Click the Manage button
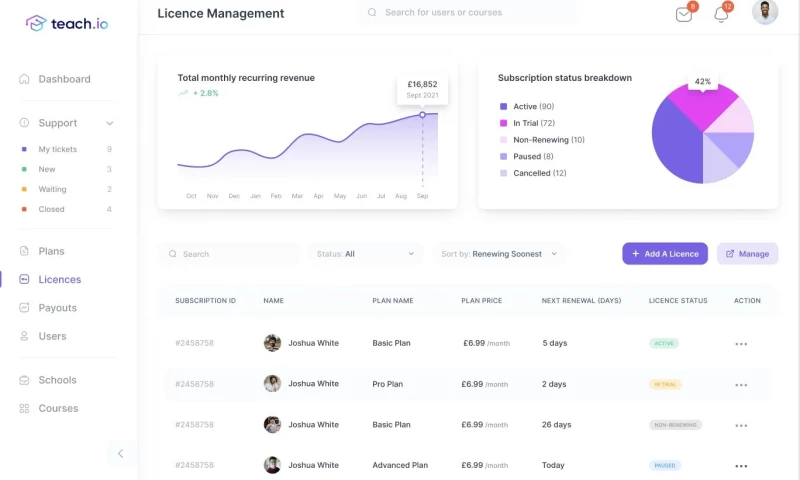 pyautogui.click(x=747, y=254)
